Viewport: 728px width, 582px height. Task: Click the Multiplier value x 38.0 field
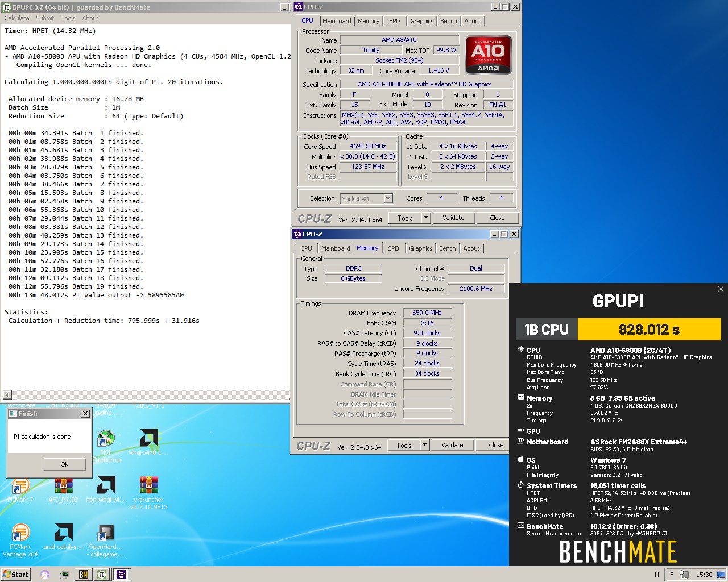(x=368, y=156)
